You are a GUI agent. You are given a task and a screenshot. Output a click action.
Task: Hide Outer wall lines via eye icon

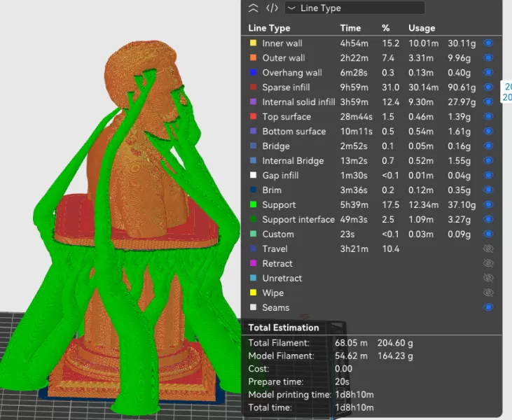pos(488,58)
